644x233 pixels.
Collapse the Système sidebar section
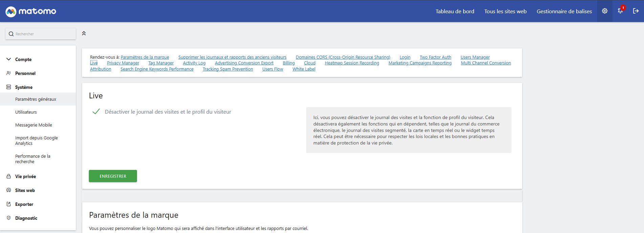[23, 87]
